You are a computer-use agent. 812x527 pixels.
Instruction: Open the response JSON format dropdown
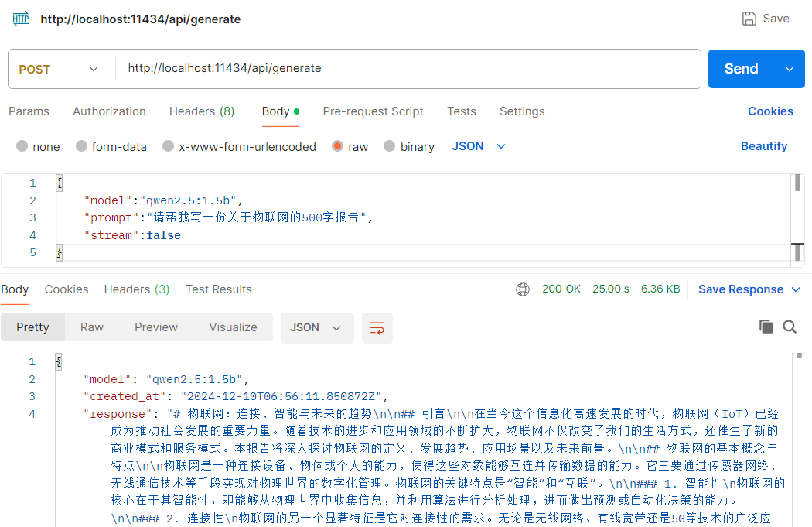coord(317,328)
